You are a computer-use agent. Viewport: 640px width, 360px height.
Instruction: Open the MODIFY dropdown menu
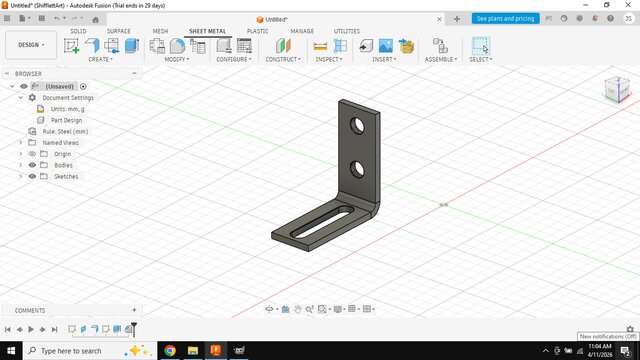pos(177,59)
